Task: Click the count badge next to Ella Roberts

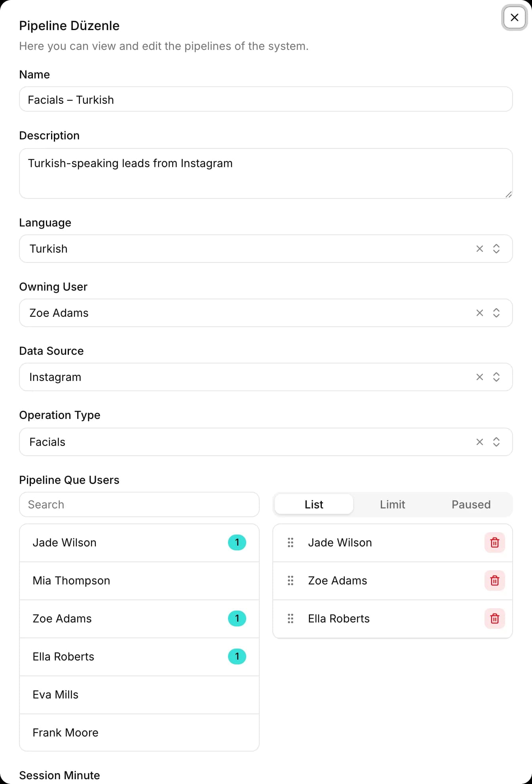Action: (x=237, y=657)
